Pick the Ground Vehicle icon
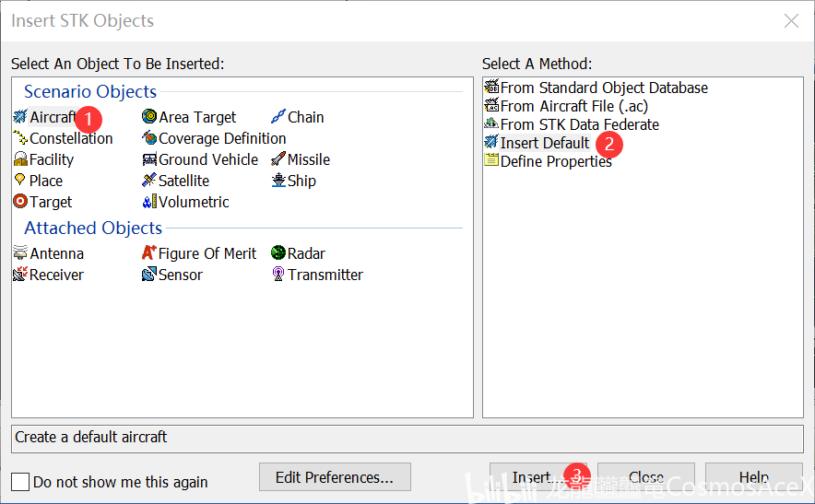815x504 pixels. [x=149, y=159]
